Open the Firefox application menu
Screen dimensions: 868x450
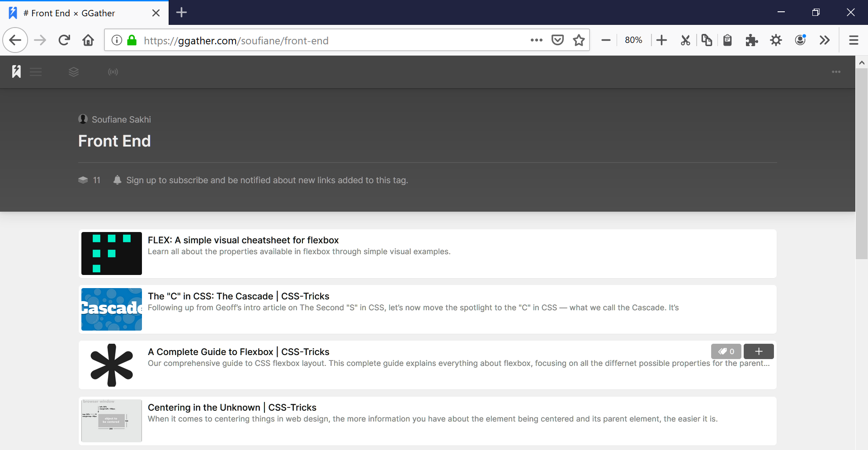[854, 40]
